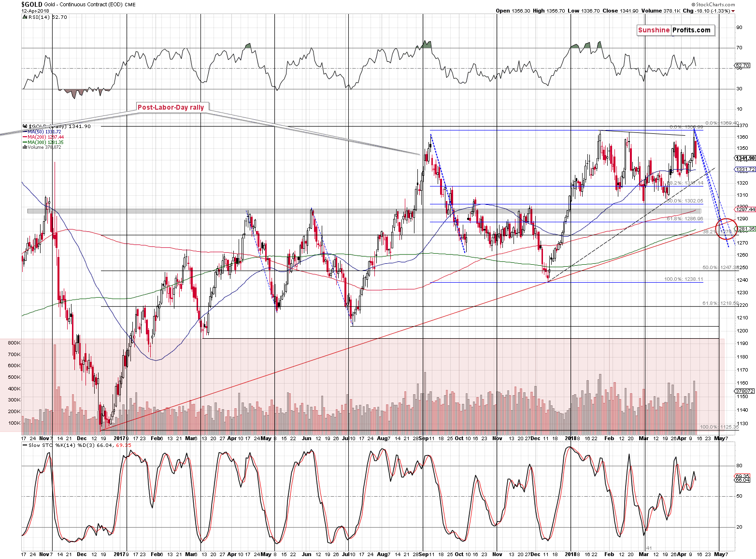Click the Chg -18.10 (-1.33%) value

point(709,11)
